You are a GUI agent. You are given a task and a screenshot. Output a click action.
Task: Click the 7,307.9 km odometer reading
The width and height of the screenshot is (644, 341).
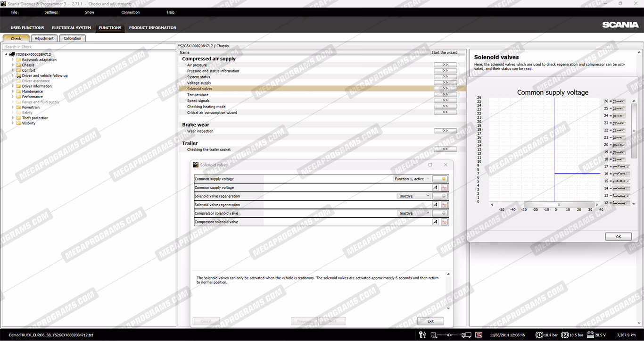click(627, 335)
